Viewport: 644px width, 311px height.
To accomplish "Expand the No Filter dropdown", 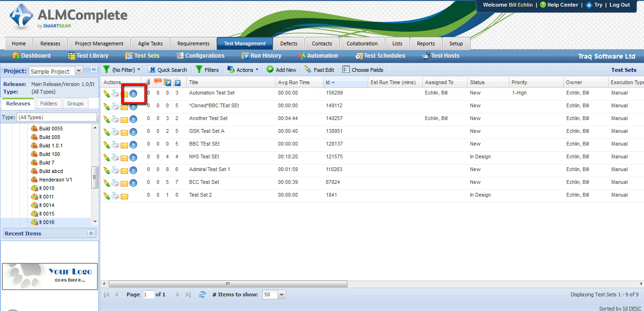I will click(x=122, y=69).
